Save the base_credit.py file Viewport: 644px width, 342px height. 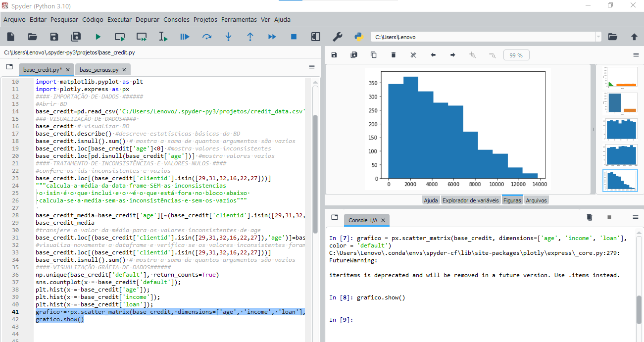[x=54, y=36]
